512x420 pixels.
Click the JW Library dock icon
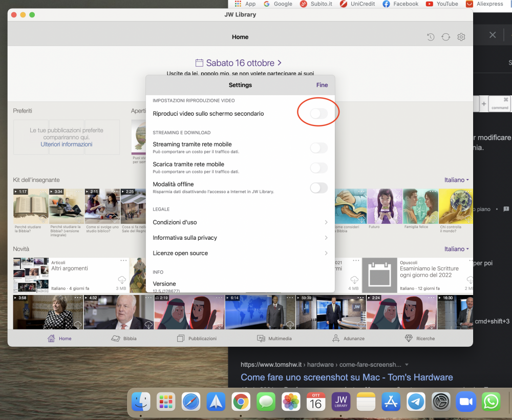point(340,402)
